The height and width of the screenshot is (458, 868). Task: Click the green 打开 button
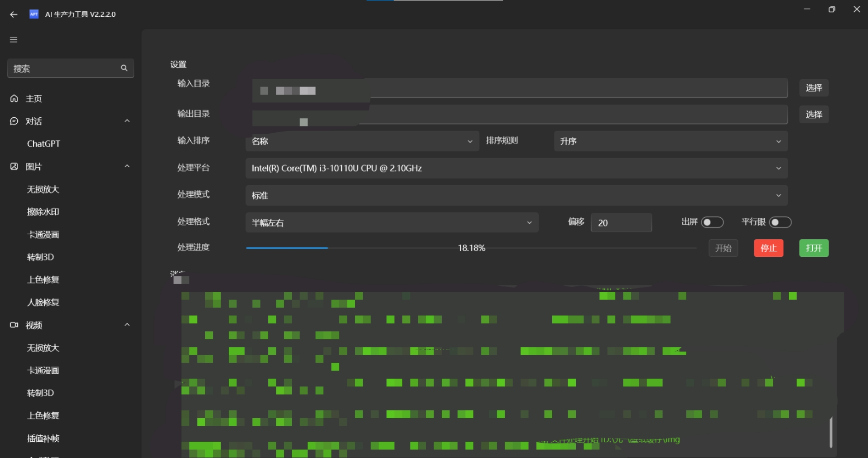[x=813, y=248]
